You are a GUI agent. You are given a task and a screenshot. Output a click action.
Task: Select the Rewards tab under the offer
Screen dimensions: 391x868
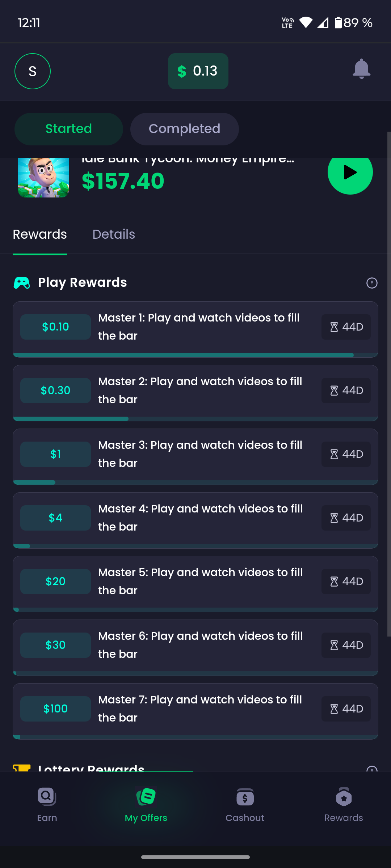(40, 234)
